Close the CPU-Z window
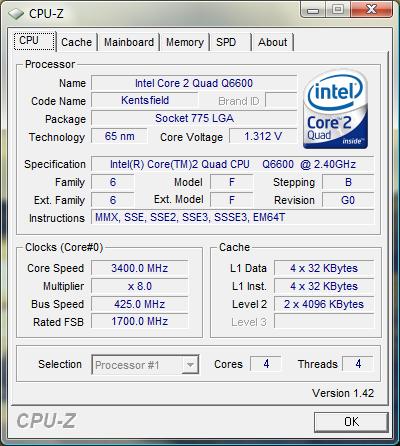Viewport: 400px width, 446px height. pyautogui.click(x=371, y=9)
